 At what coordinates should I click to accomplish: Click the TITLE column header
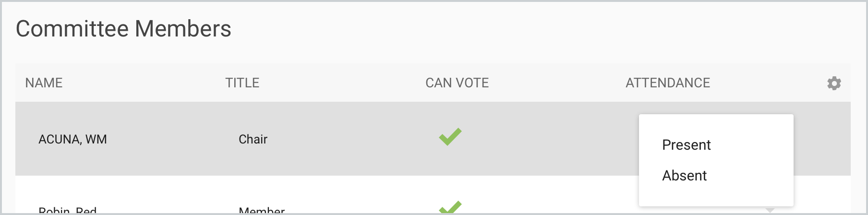click(242, 83)
